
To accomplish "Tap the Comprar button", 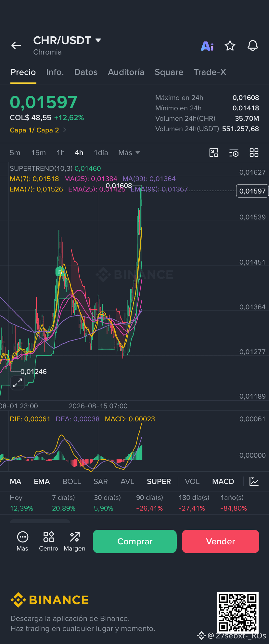I will tap(135, 541).
